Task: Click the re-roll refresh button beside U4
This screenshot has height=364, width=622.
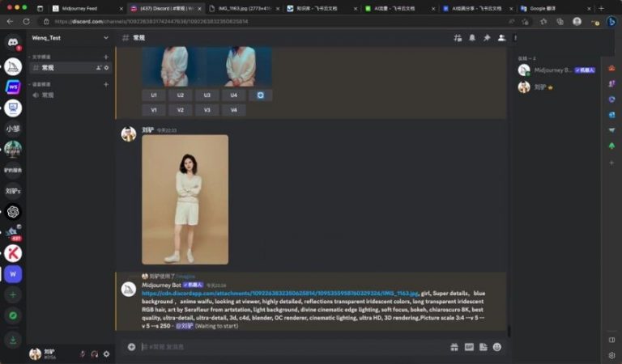Action: [260, 95]
